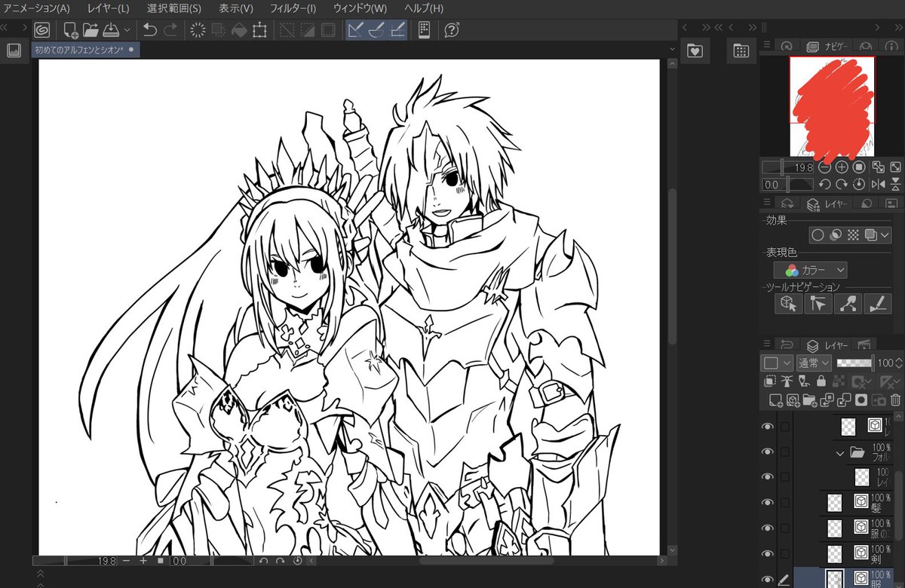905x588 pixels.
Task: Open the save options dropdown arrow
Action: [126, 30]
